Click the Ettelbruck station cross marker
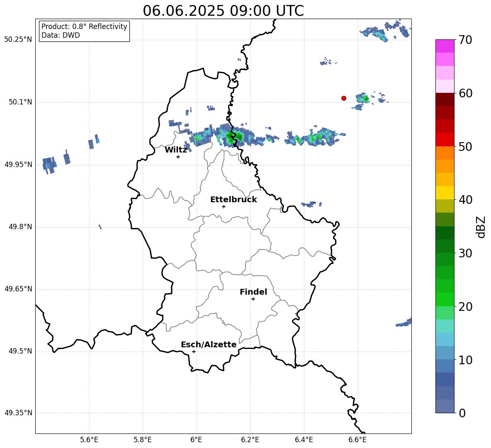The width and height of the screenshot is (491, 448). coord(224,206)
